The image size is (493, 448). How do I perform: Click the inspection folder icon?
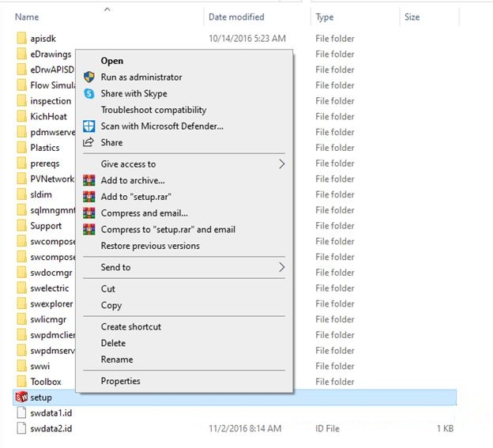pyautogui.click(x=21, y=100)
